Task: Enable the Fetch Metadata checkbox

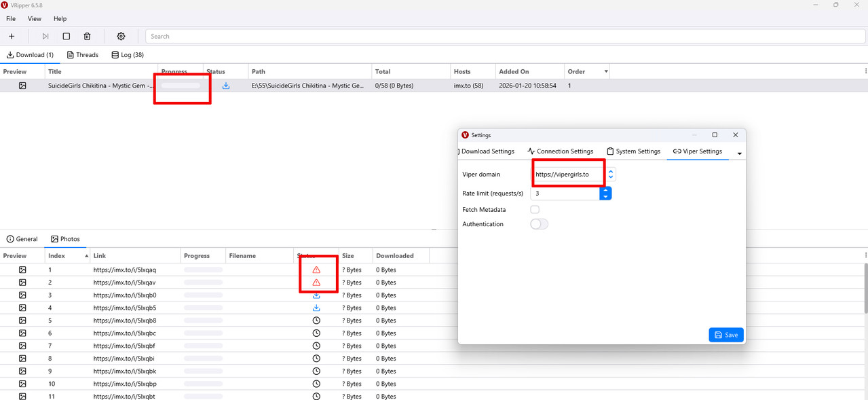Action: (535, 210)
